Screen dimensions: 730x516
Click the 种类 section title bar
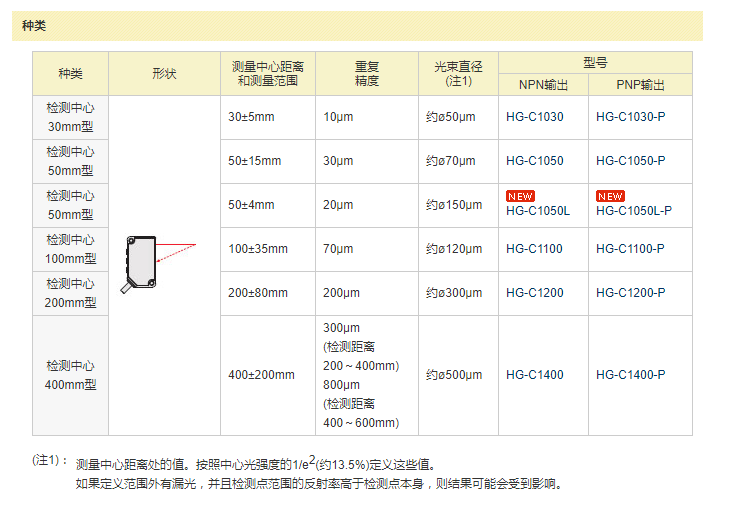(x=361, y=26)
